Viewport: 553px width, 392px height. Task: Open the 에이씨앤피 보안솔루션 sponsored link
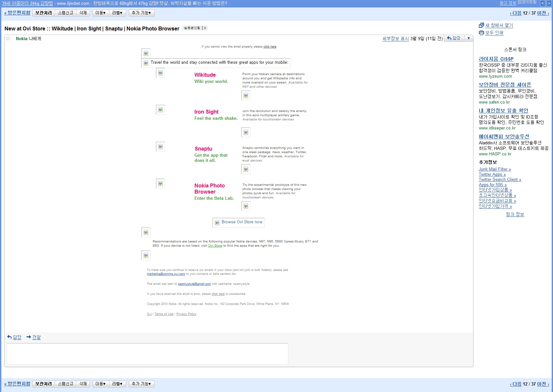pyautogui.click(x=504, y=137)
